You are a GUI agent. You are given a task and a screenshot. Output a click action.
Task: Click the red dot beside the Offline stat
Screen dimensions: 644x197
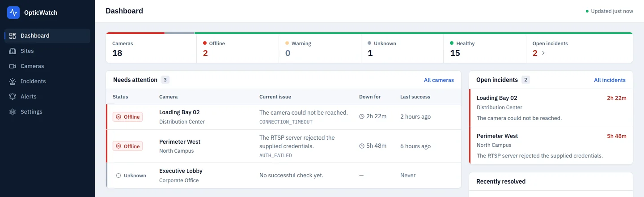[x=205, y=43]
